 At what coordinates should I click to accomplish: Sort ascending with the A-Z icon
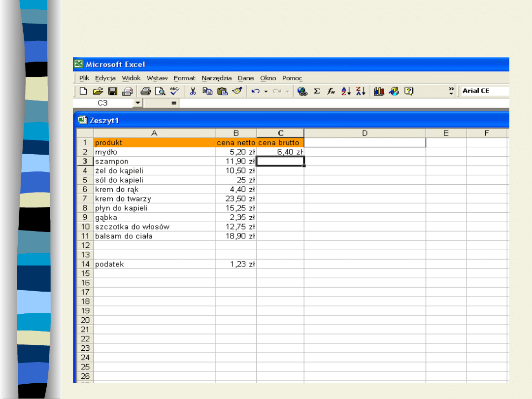pyautogui.click(x=346, y=91)
